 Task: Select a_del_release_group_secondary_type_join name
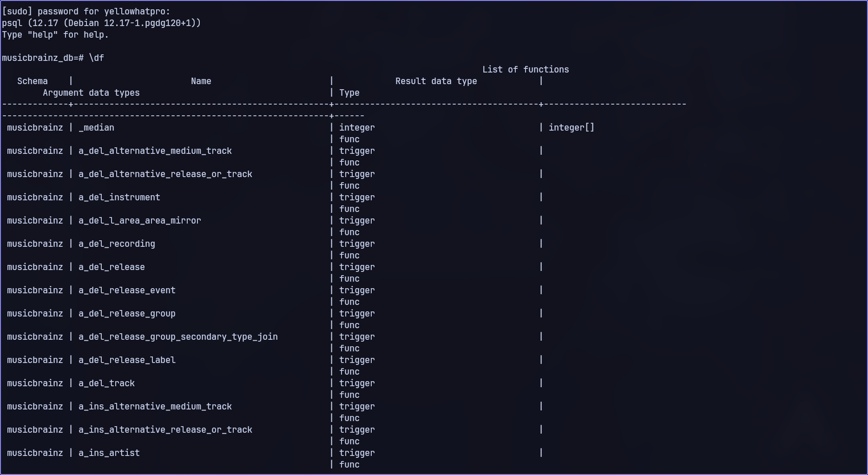point(178,337)
